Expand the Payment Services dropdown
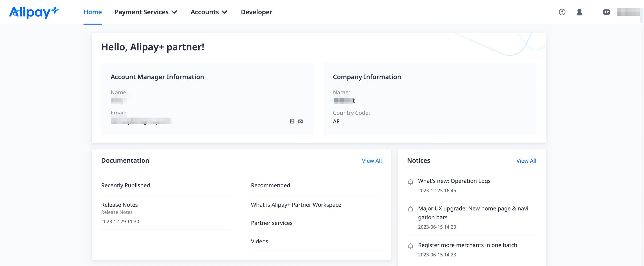This screenshot has width=644, height=266. pos(146,12)
